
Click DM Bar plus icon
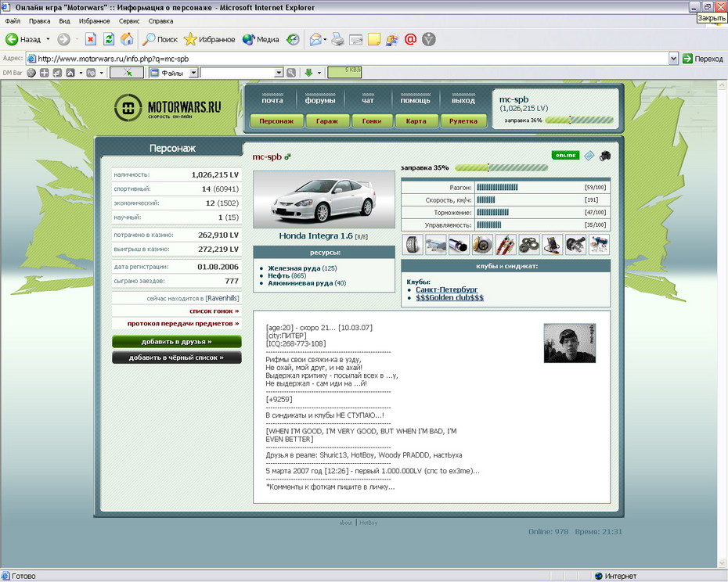(44, 73)
